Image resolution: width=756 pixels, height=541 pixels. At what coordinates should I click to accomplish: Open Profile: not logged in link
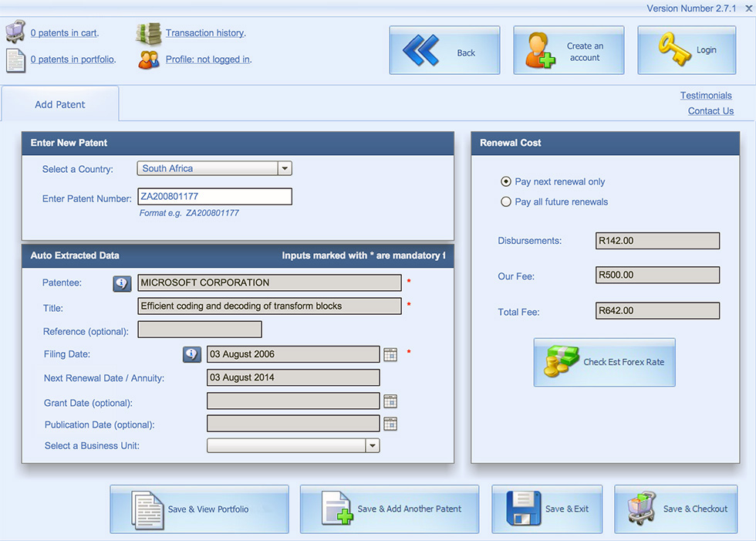(209, 59)
